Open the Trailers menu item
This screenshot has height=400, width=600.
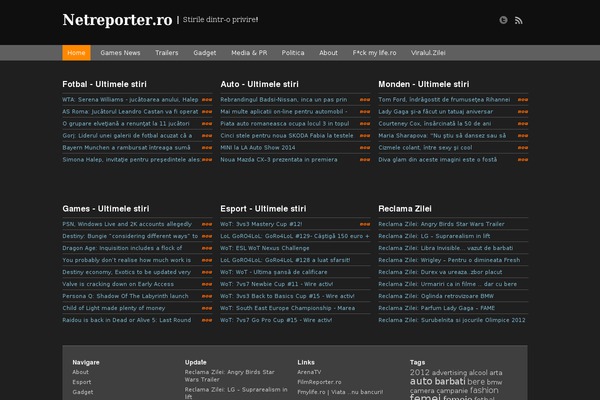[x=167, y=53]
